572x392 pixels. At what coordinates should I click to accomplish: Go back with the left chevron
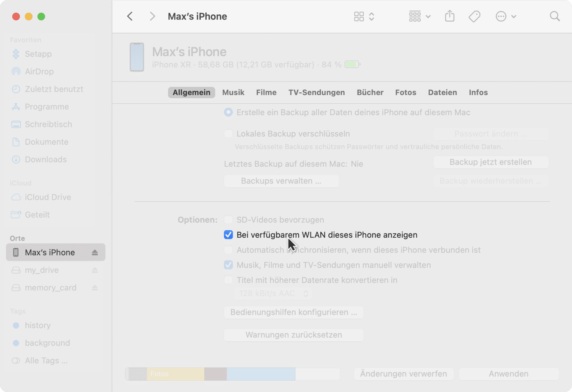pos(130,16)
